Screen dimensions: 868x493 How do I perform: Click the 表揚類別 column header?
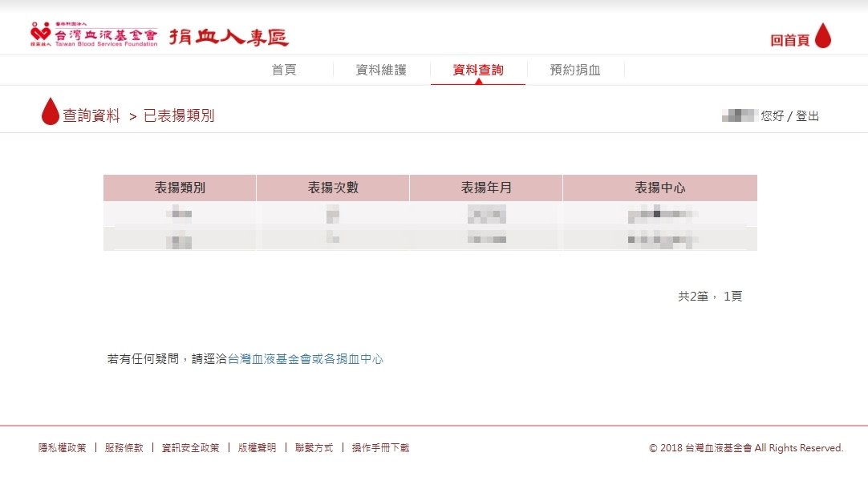[180, 188]
